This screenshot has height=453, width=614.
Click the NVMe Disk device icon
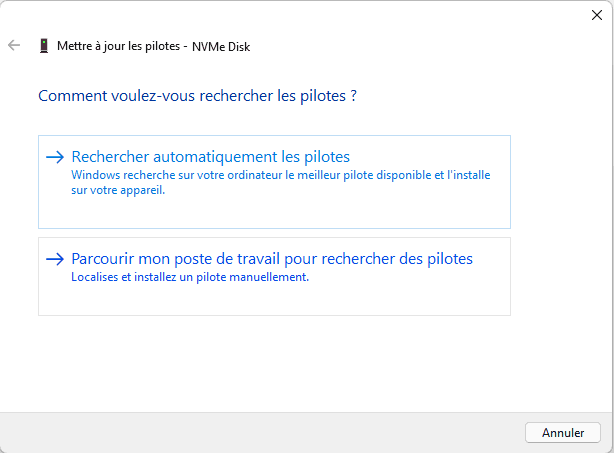[43, 45]
